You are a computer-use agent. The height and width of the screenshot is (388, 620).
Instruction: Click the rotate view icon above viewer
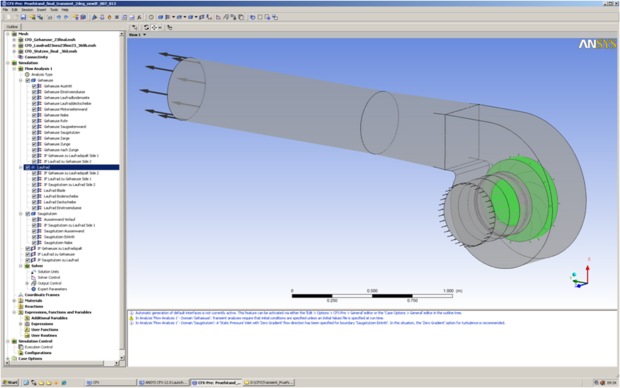click(146, 27)
